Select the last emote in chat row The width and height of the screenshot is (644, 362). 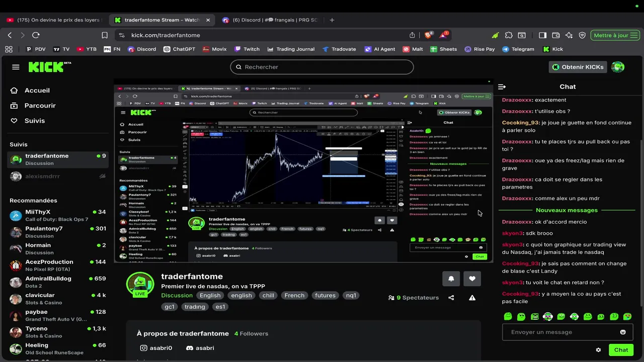click(627, 317)
